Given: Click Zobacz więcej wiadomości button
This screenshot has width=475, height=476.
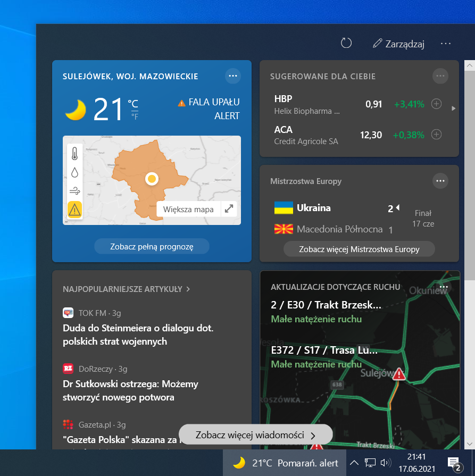Looking at the screenshot, I should point(256,435).
